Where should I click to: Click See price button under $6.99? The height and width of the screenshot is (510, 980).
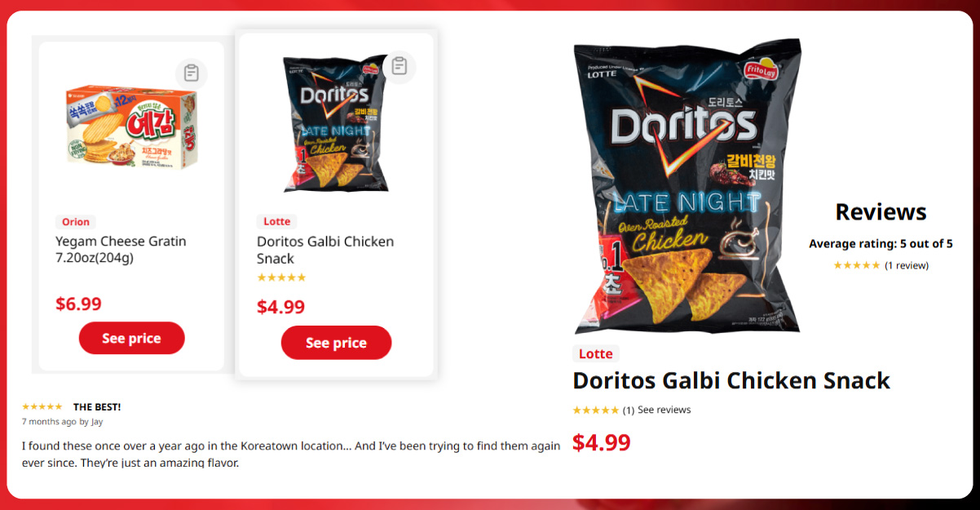coord(132,338)
